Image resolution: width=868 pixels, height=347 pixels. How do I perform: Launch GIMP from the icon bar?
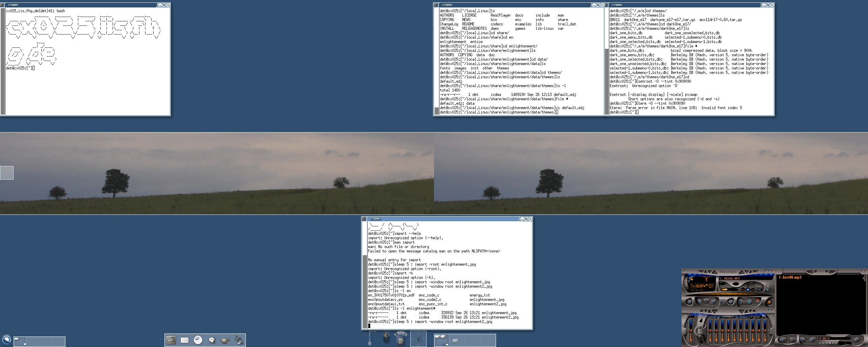[225, 340]
